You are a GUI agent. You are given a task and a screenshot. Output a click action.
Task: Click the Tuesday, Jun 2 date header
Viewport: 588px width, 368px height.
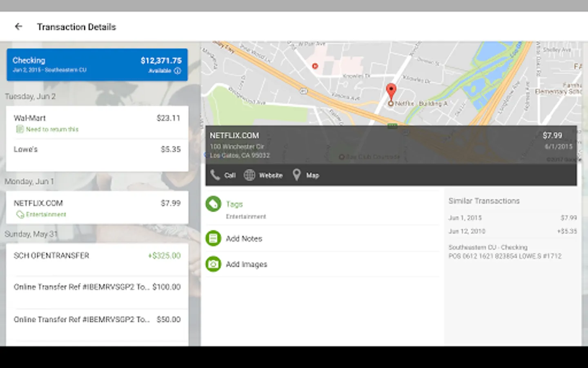tap(30, 96)
